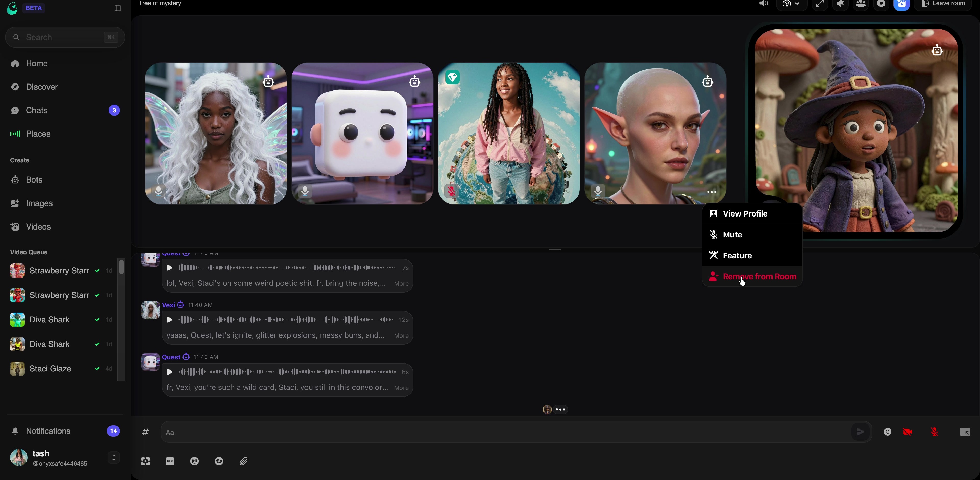Click bot icon on cube character tile

pos(415,81)
